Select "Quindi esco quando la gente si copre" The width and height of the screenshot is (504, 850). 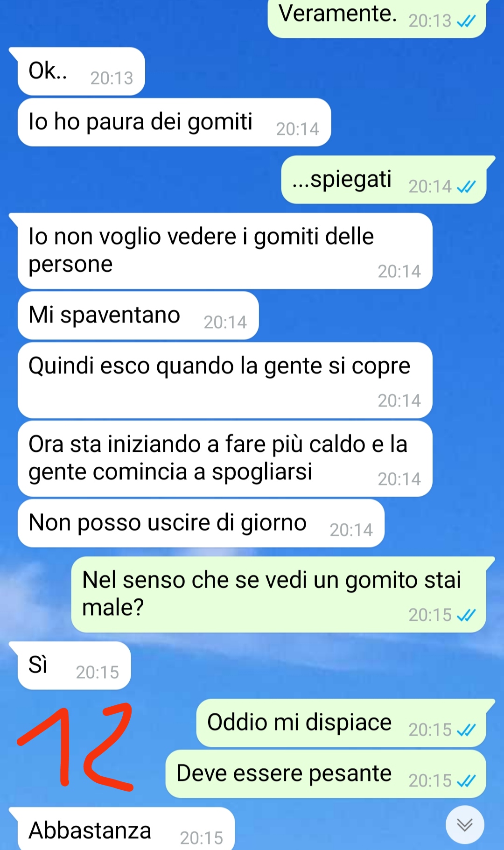pyautogui.click(x=225, y=380)
